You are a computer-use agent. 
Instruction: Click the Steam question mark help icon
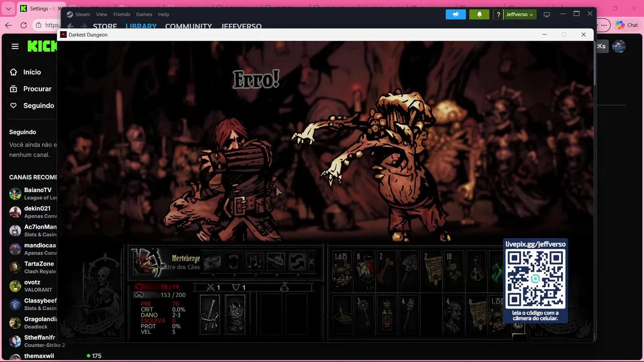click(498, 14)
